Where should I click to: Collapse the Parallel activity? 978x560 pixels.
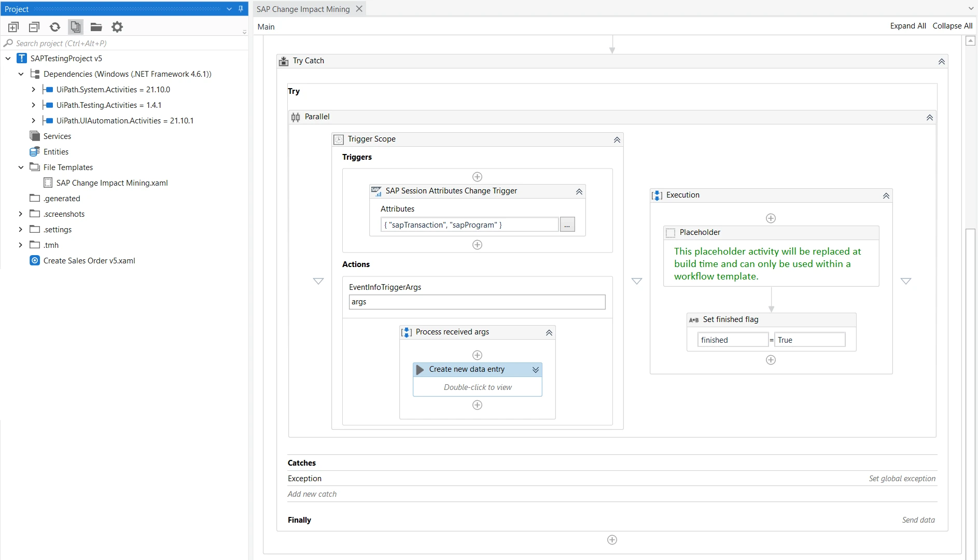[930, 118]
